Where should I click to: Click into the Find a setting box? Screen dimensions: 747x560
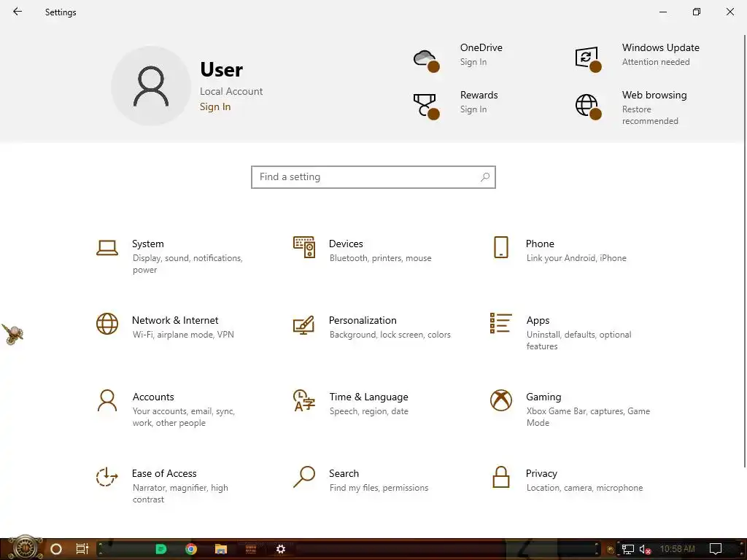373,177
